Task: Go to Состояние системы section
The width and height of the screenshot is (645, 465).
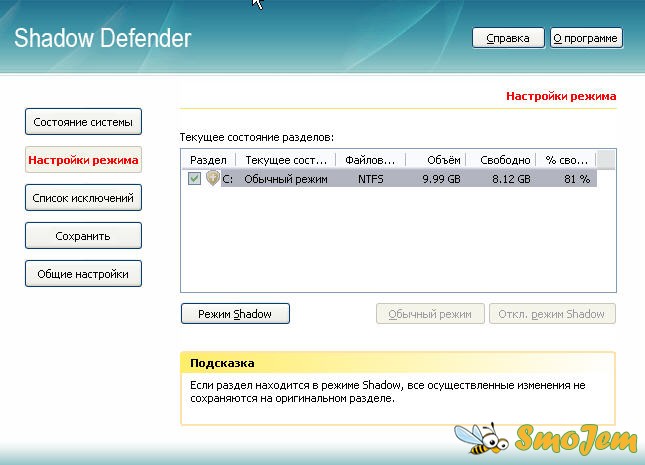Action: 83,122
